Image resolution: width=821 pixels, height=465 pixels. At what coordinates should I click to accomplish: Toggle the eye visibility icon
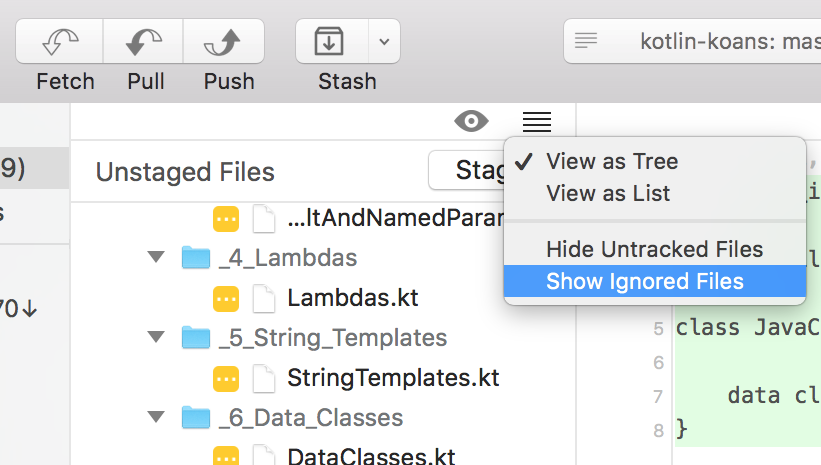(x=471, y=121)
